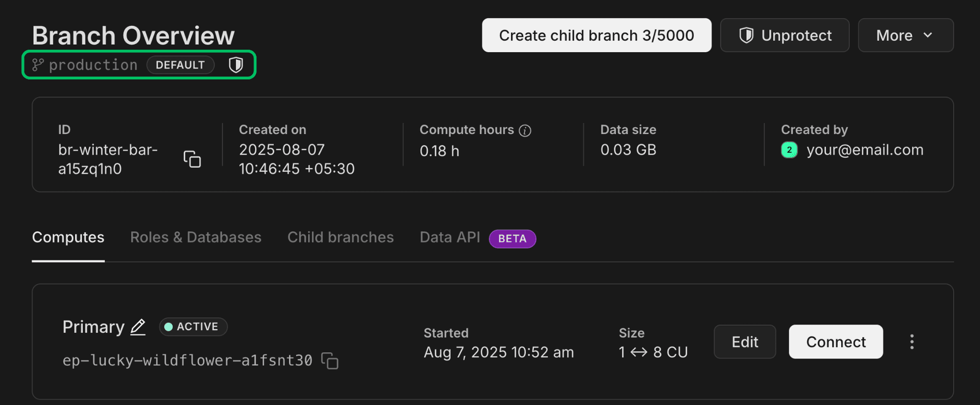Click the DEFAULT branch badge

pyautogui.click(x=180, y=65)
